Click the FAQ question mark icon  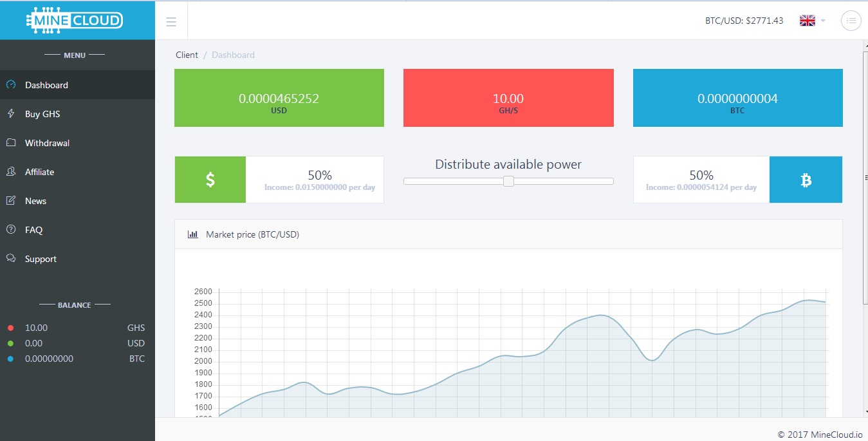[x=11, y=229]
